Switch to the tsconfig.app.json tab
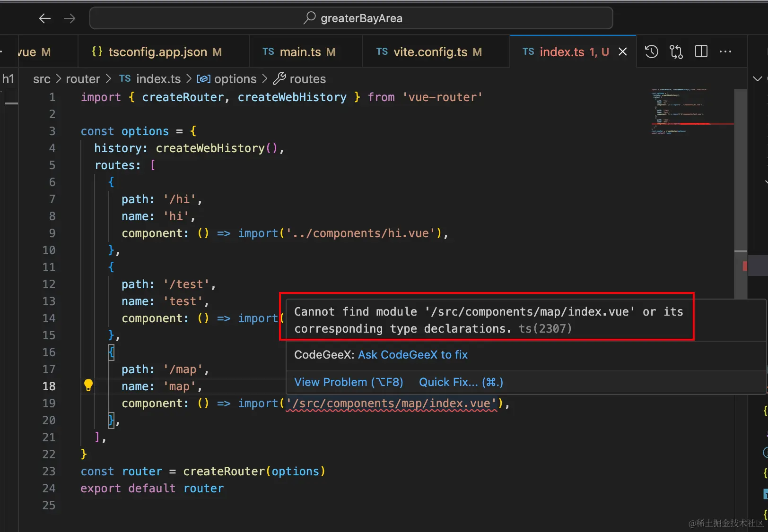Screen dimensions: 768x532 pos(164,51)
